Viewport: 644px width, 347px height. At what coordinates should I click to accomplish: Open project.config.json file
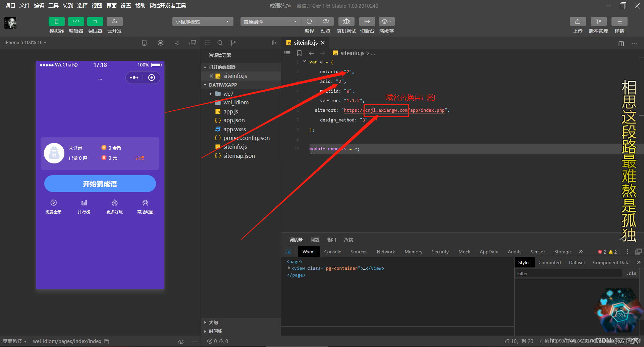click(x=246, y=138)
